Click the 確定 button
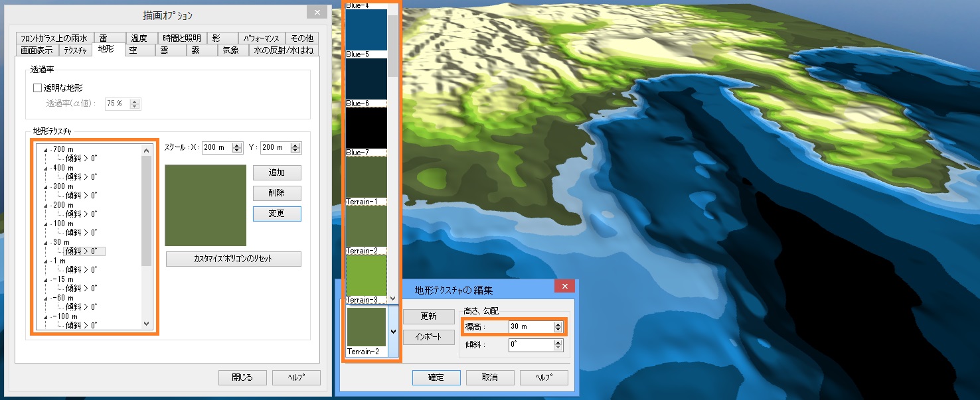Image resolution: width=980 pixels, height=400 pixels. click(436, 377)
